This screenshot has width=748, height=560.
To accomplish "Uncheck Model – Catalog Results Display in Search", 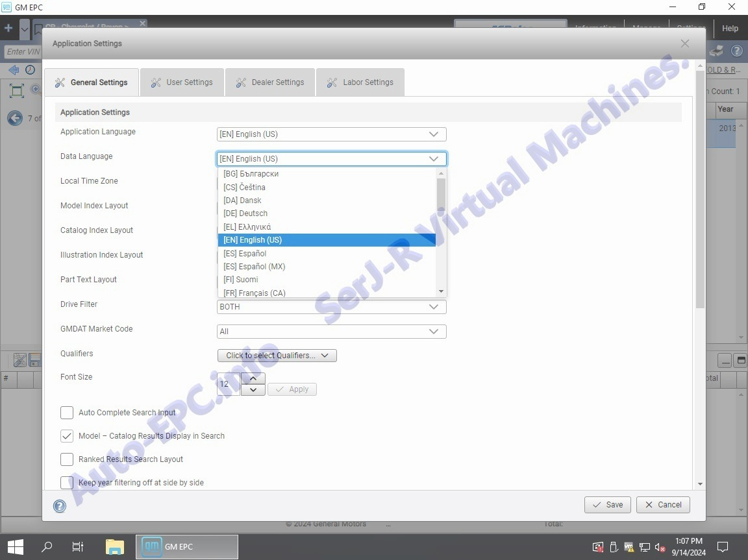I will tap(67, 436).
